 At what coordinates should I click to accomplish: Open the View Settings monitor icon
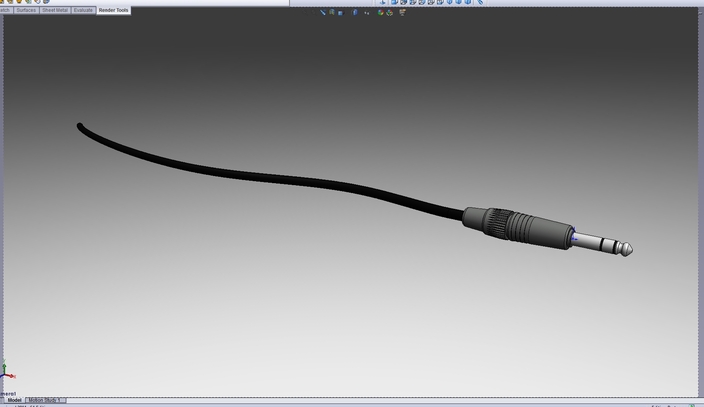(x=402, y=13)
